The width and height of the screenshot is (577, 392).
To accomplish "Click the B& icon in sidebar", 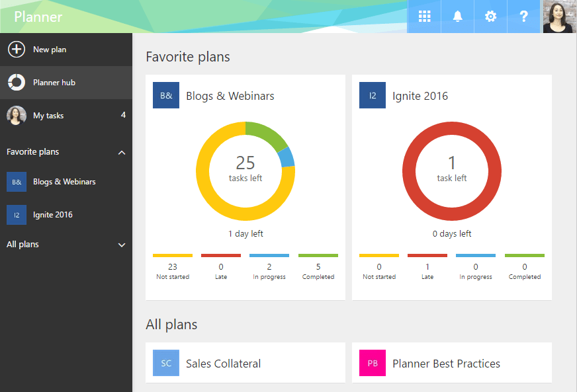I will point(17,182).
